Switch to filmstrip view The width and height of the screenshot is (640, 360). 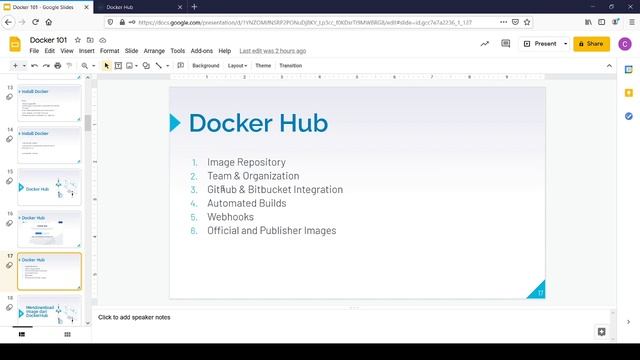pos(22,334)
